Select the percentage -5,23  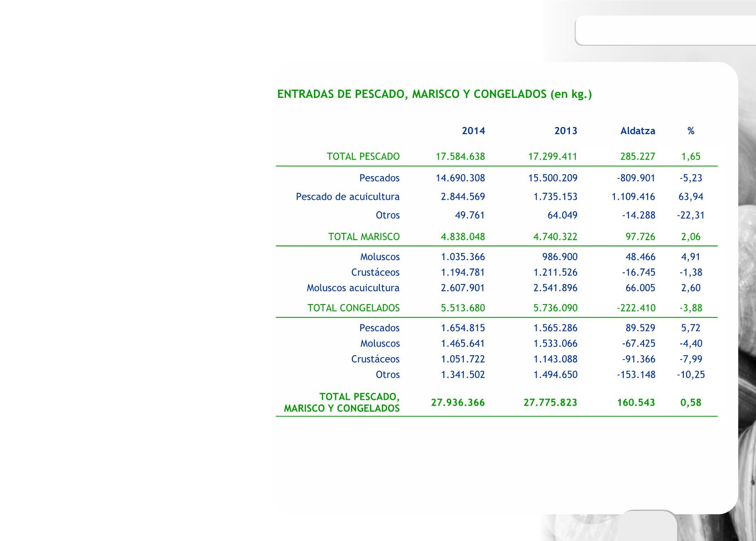(x=691, y=178)
